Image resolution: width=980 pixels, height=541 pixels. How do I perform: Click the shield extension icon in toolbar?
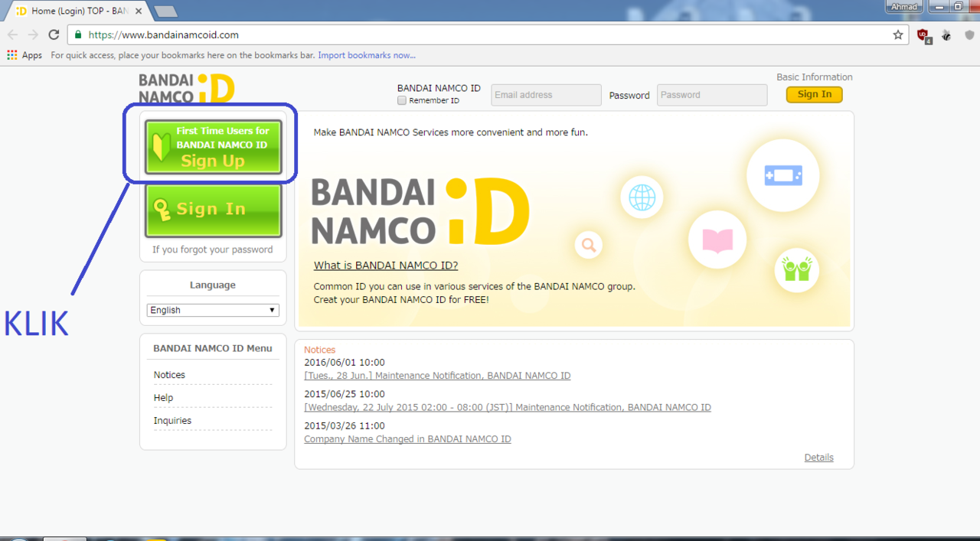coord(969,35)
